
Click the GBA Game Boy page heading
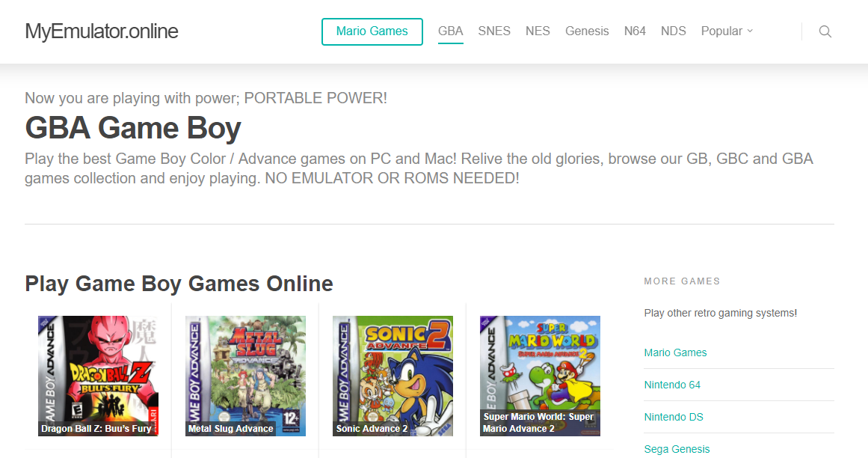[132, 128]
